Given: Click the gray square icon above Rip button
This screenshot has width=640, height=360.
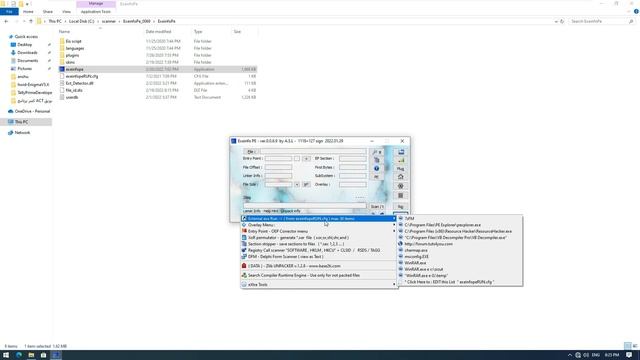Looking at the screenshot, I should pos(401,196).
